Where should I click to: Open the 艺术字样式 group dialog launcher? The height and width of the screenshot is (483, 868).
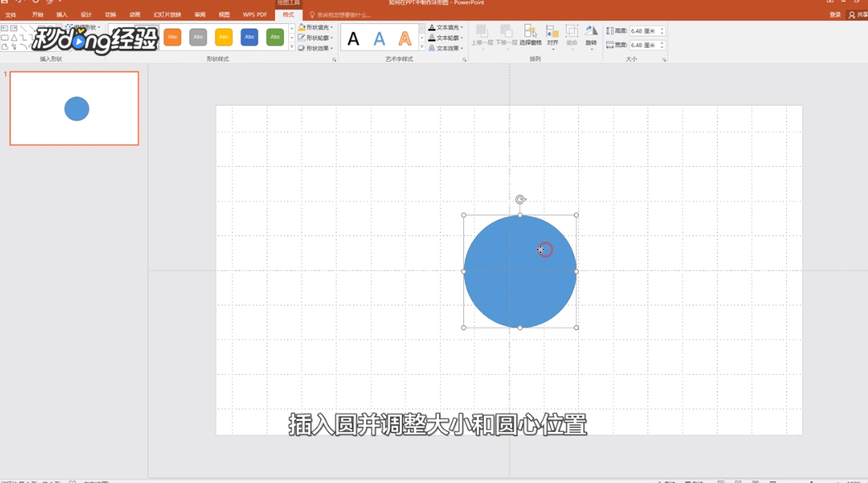point(464,59)
